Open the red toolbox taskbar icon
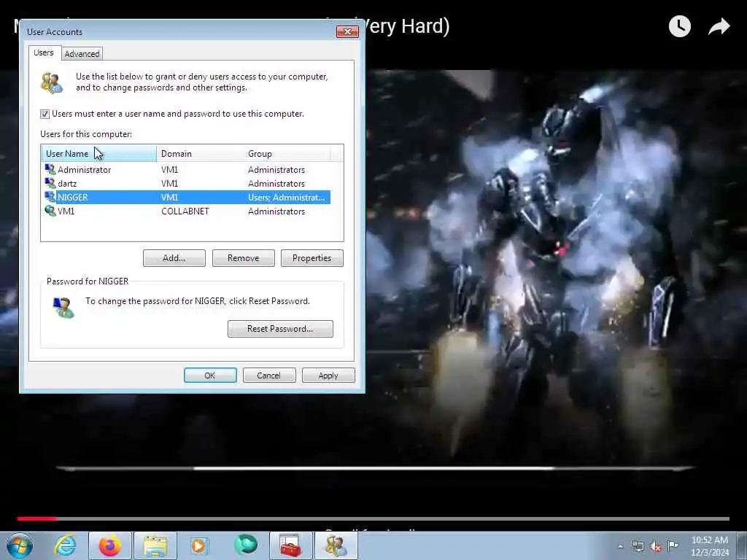This screenshot has height=560, width=747. click(x=290, y=545)
